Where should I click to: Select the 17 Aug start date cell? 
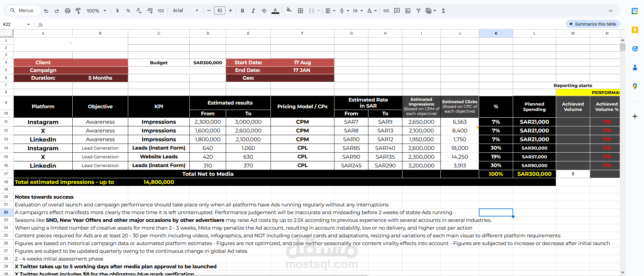coord(302,63)
